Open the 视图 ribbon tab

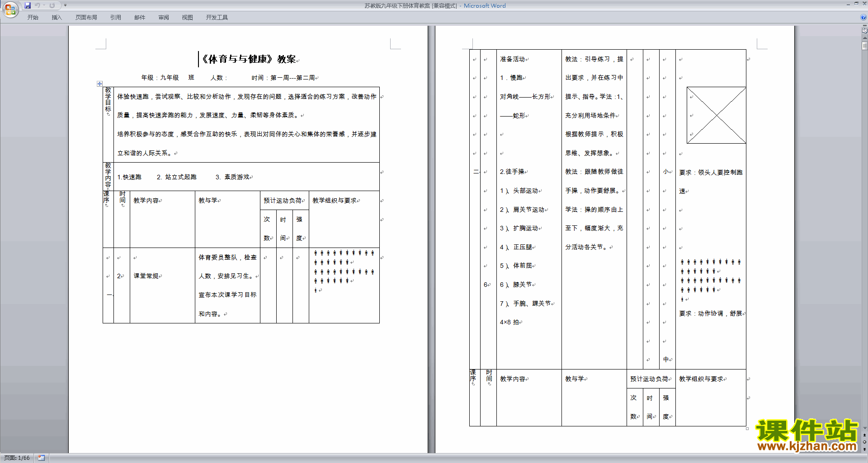coord(188,18)
